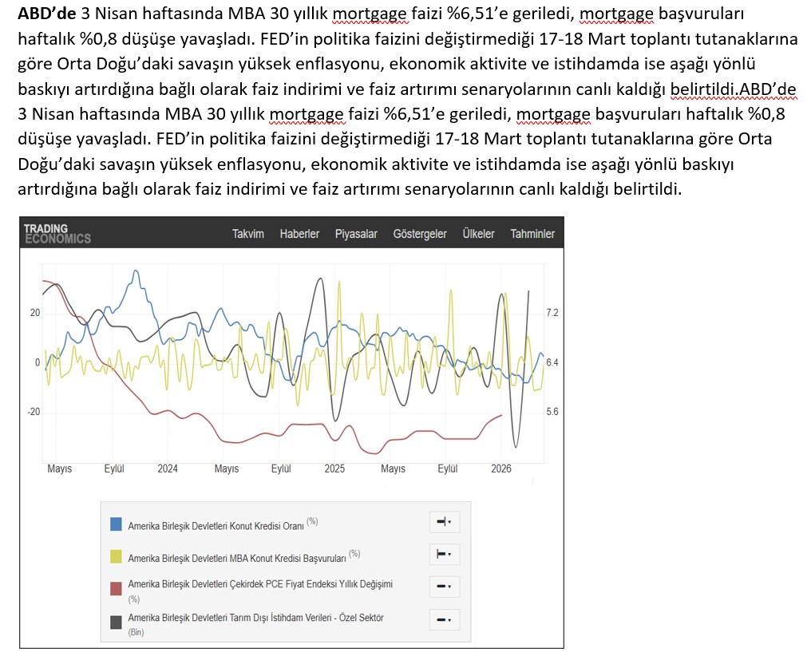The image size is (811, 672).
Task: Click the Trading Economics logo
Action: (57, 233)
